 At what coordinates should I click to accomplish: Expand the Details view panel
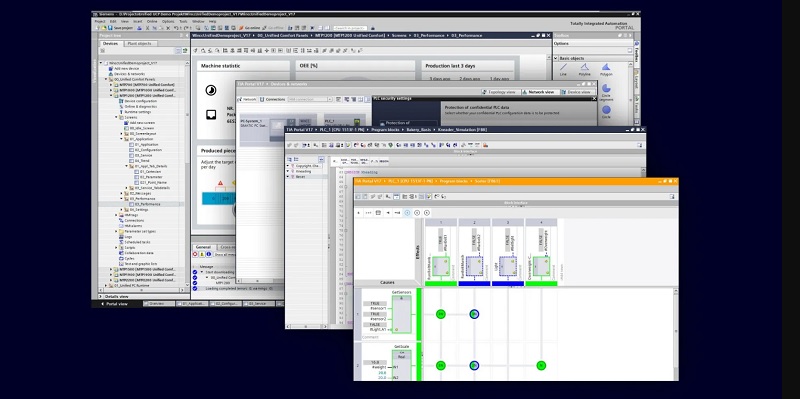point(102,296)
